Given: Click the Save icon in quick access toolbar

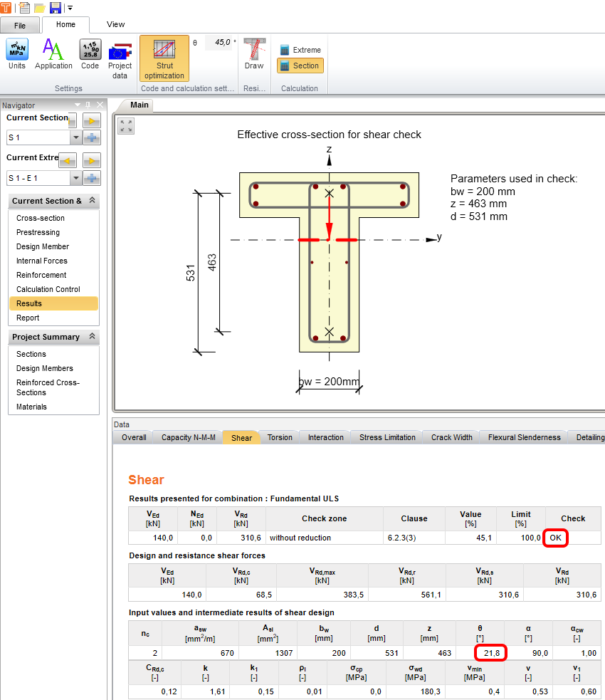Looking at the screenshot, I should pos(55,8).
